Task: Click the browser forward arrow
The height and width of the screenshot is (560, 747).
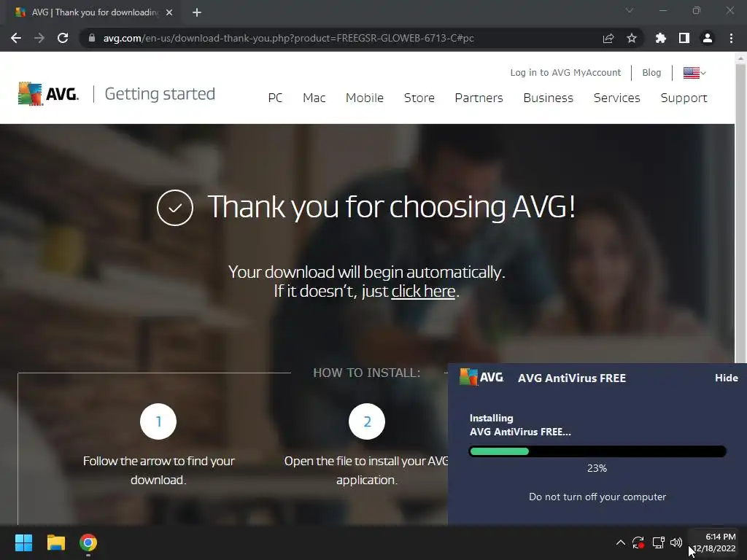Action: 39,38
